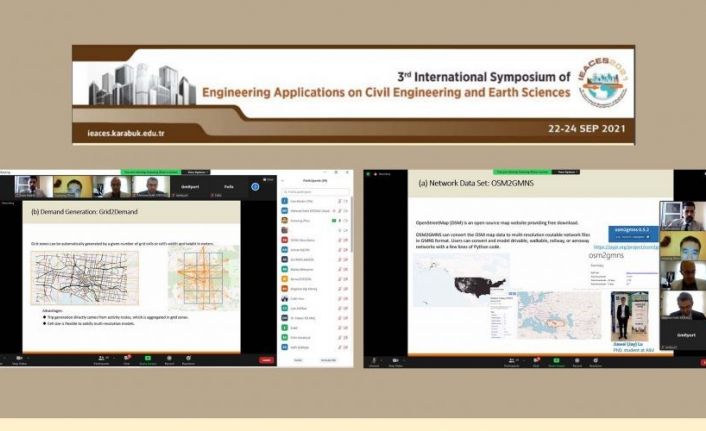Click the Find a participant search field

tap(316, 190)
